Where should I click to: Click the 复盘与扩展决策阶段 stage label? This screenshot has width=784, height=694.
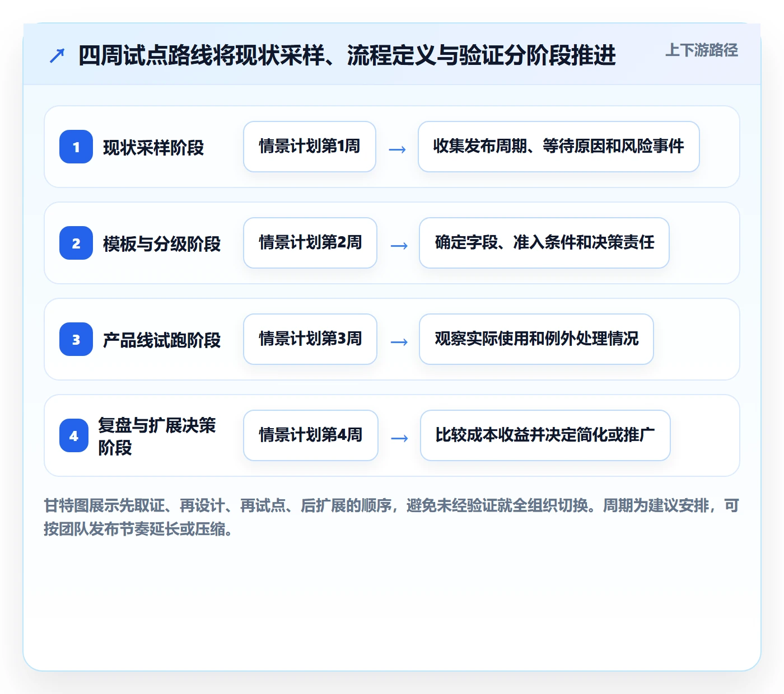[157, 436]
